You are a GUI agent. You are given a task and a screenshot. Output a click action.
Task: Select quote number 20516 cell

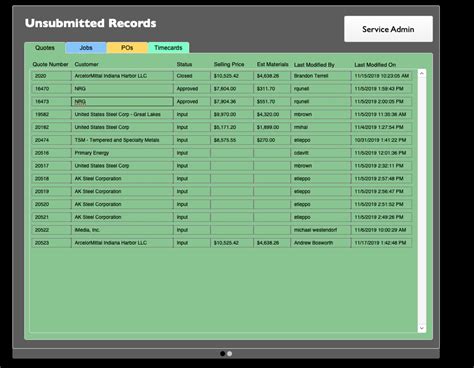click(x=51, y=153)
